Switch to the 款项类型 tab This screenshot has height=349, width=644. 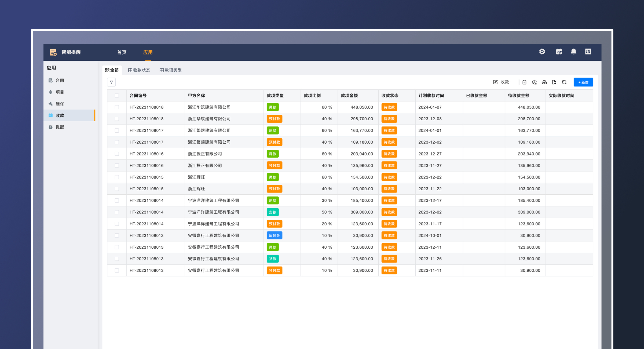tap(171, 70)
